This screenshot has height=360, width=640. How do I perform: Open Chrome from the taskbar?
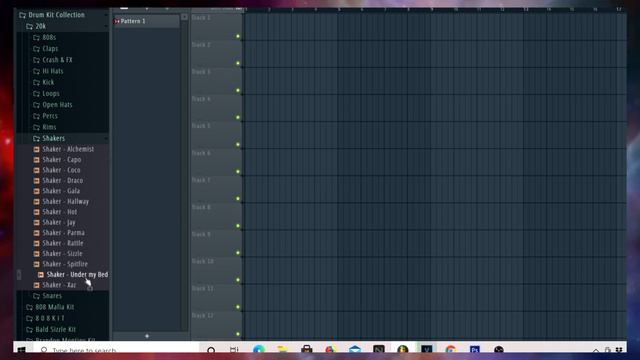point(451,350)
